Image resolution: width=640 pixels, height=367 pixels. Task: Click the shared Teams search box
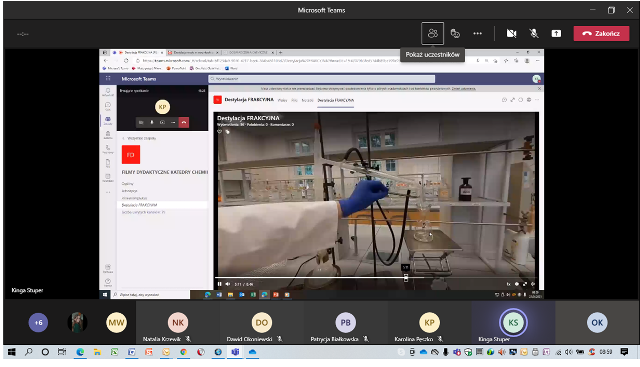(322, 79)
